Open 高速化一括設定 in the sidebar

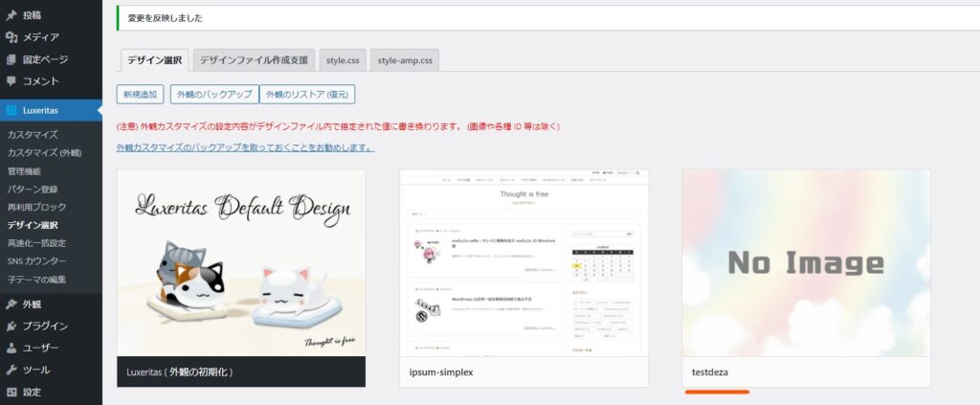coord(37,243)
